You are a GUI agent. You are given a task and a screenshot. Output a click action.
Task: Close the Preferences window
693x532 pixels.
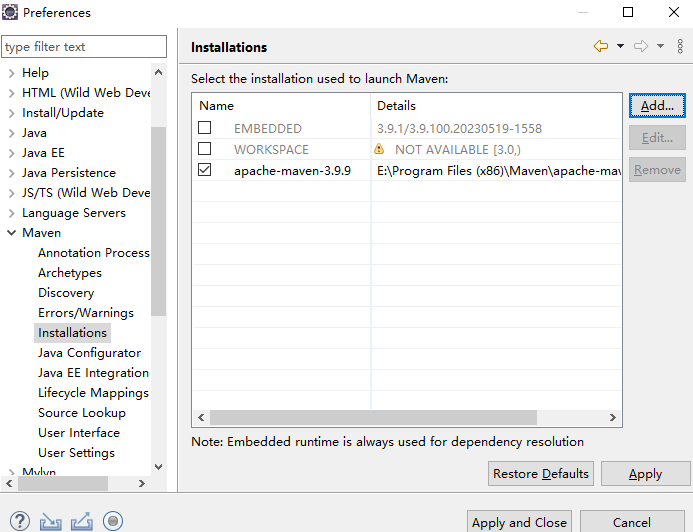pyautogui.click(x=674, y=12)
